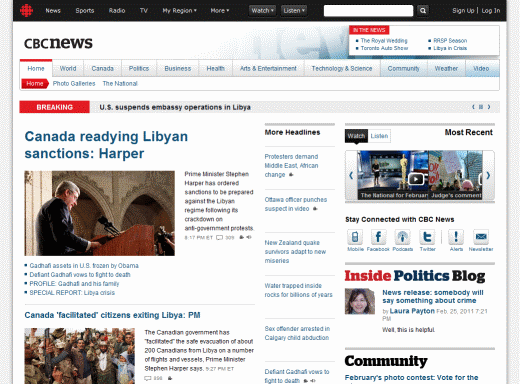This screenshot has height=384, width=520.
Task: Open Water trapped inside rocks headline
Action: coord(298,290)
